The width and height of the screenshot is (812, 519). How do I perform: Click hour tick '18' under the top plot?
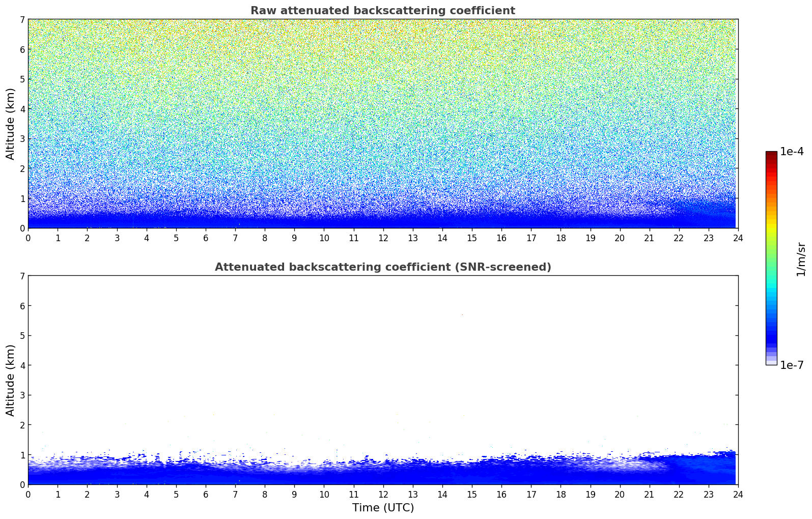[561, 238]
